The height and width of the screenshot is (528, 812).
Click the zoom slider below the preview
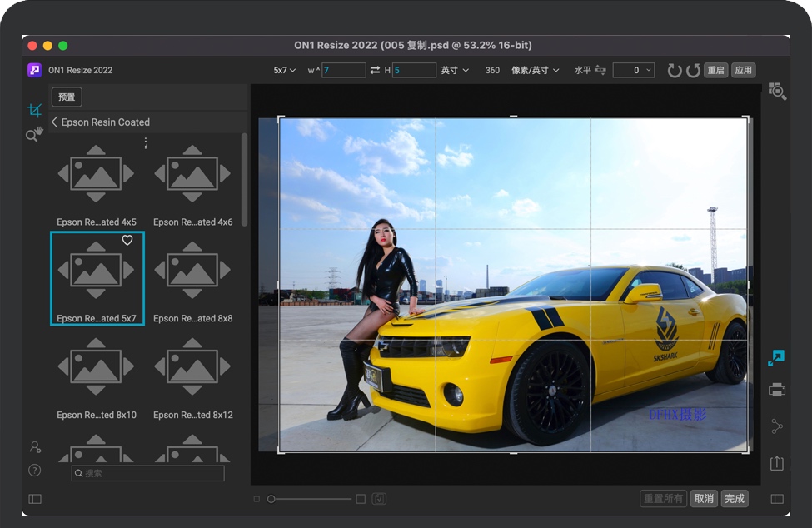tap(312, 499)
